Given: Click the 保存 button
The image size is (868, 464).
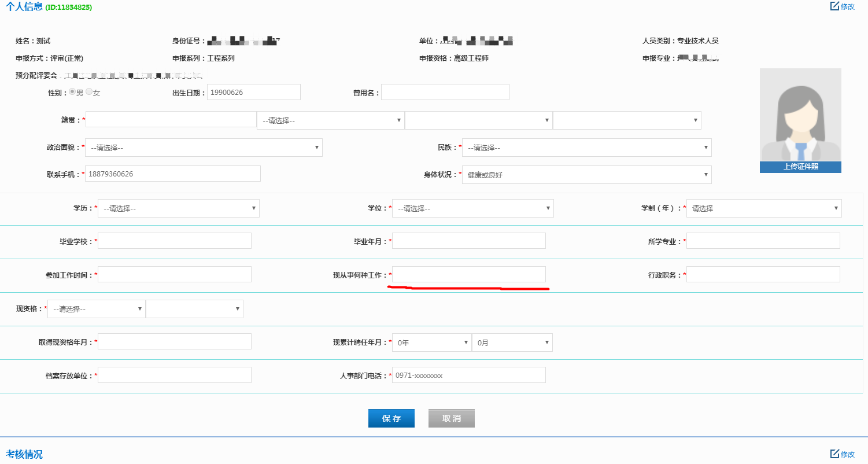Looking at the screenshot, I should pyautogui.click(x=391, y=418).
